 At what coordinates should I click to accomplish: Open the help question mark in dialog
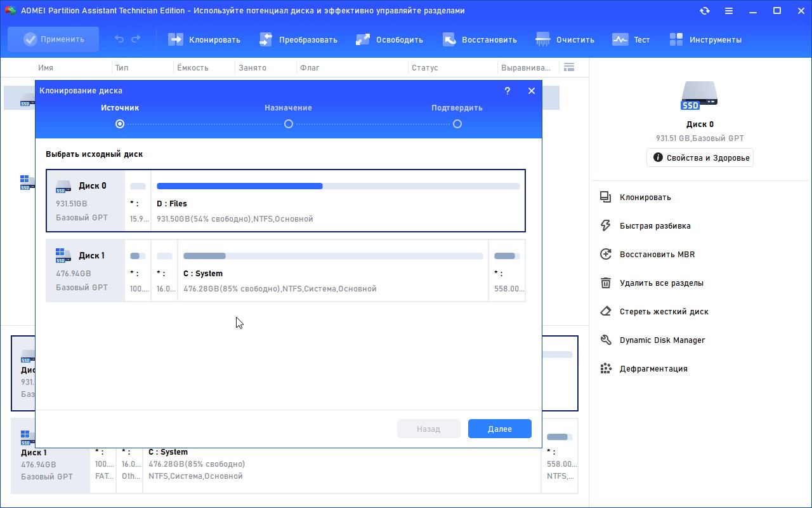click(x=507, y=91)
